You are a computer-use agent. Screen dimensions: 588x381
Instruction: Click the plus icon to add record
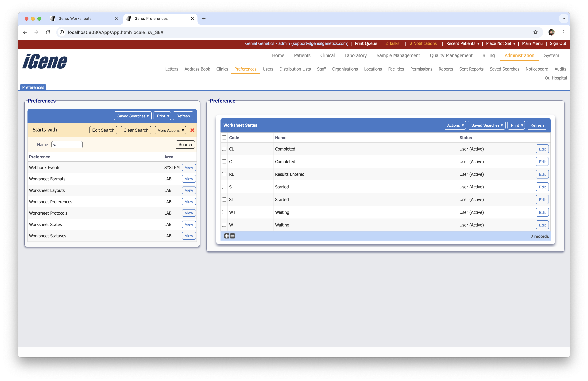pyautogui.click(x=227, y=236)
